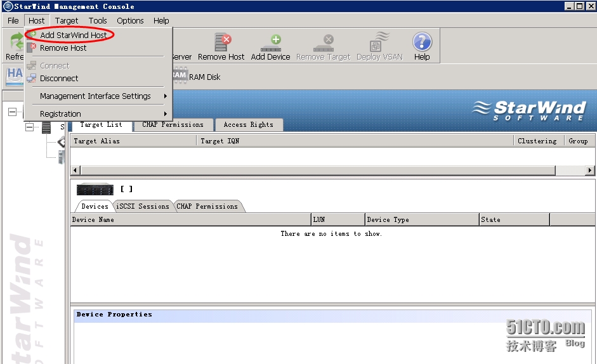
Task: Click Disconnect menu item icon
Action: [32, 78]
